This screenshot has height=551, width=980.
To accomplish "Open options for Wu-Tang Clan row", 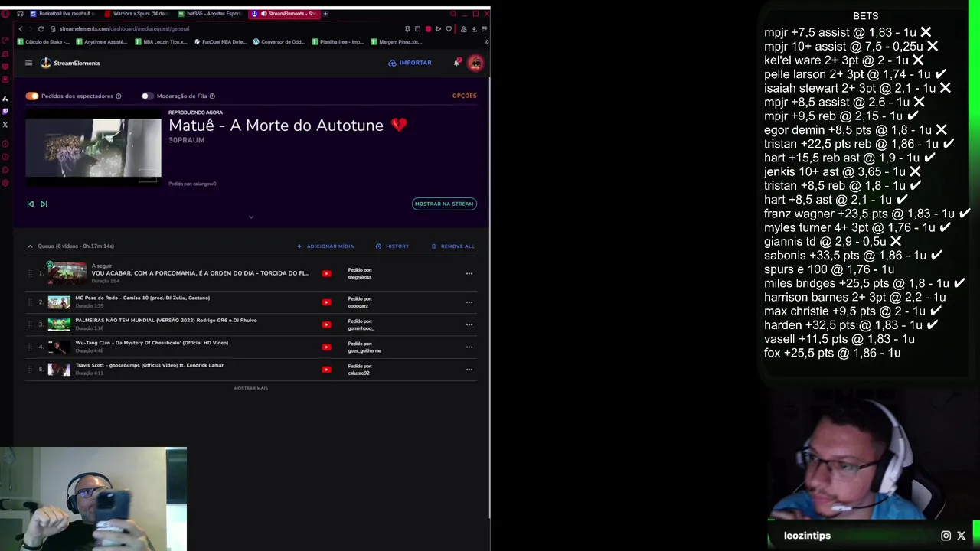I will tap(469, 347).
